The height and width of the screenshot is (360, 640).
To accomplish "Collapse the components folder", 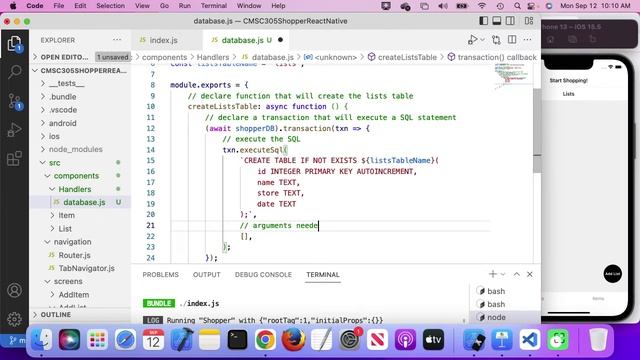I will coord(76,176).
